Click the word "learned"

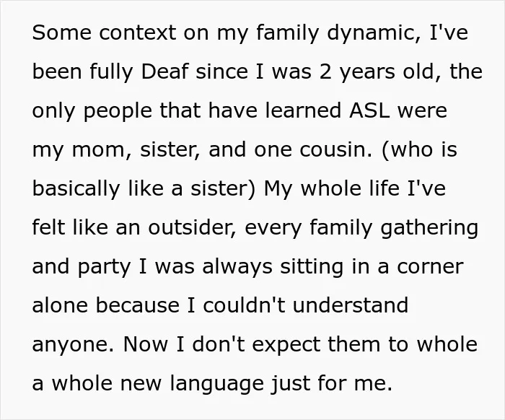pos(303,110)
